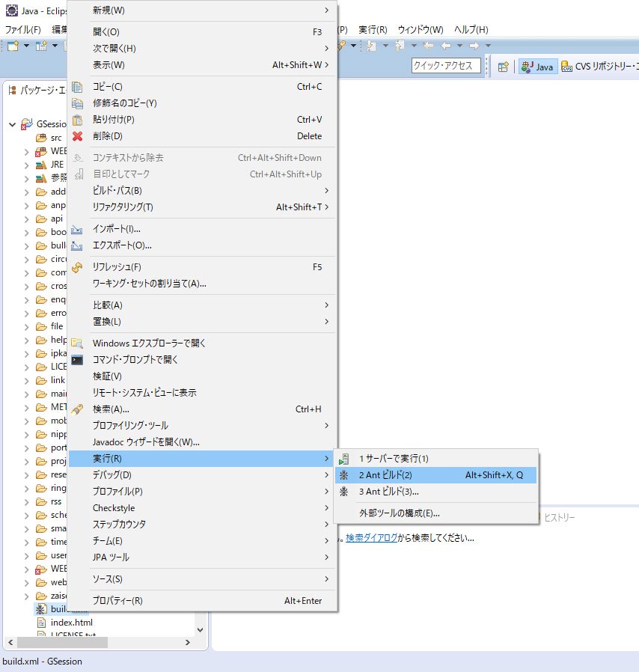Click the red Delete (削除) X icon
The width and height of the screenshot is (639, 672).
click(x=77, y=136)
